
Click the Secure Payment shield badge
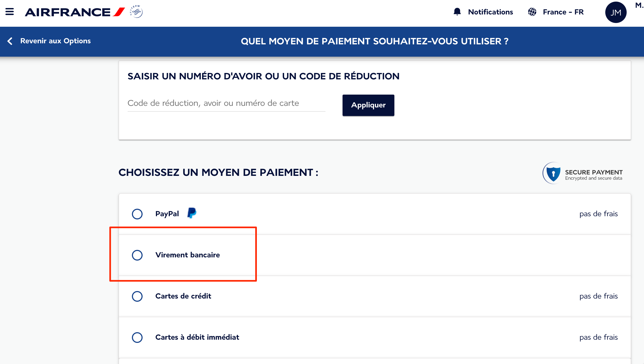[583, 173]
